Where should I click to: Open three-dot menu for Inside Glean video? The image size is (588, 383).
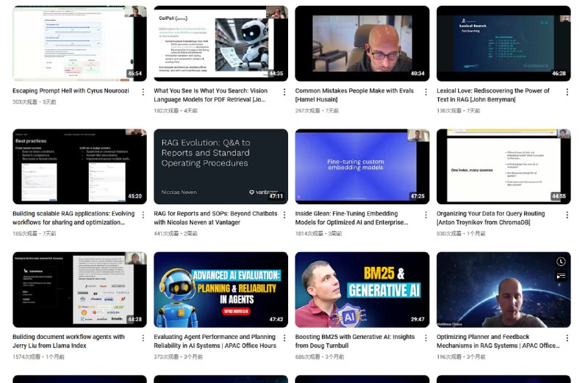426,215
